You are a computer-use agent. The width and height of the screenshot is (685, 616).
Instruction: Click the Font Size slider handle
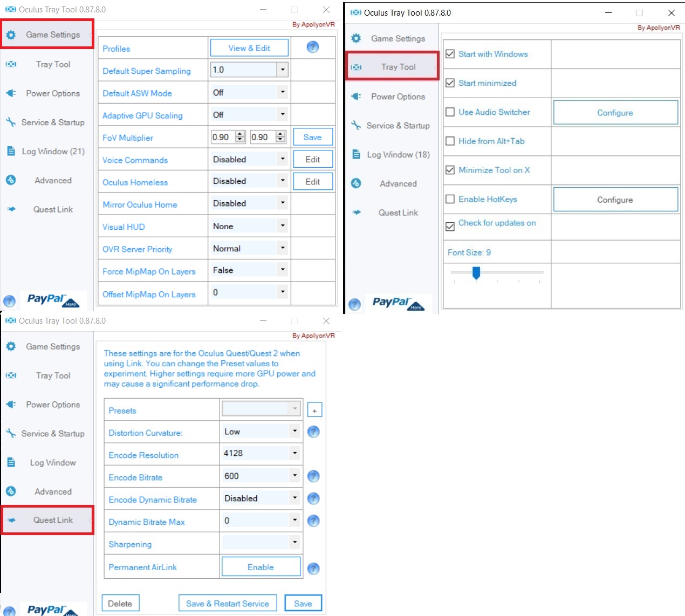point(476,273)
